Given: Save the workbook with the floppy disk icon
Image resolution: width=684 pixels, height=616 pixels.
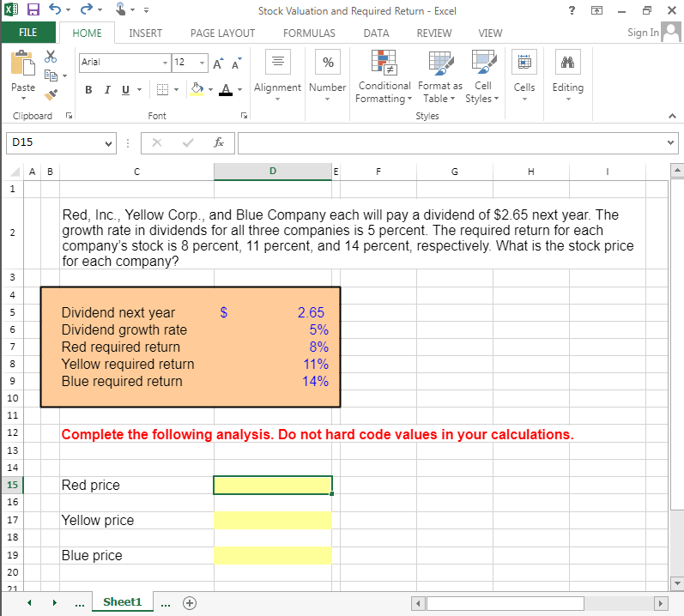Looking at the screenshot, I should click(33, 9).
